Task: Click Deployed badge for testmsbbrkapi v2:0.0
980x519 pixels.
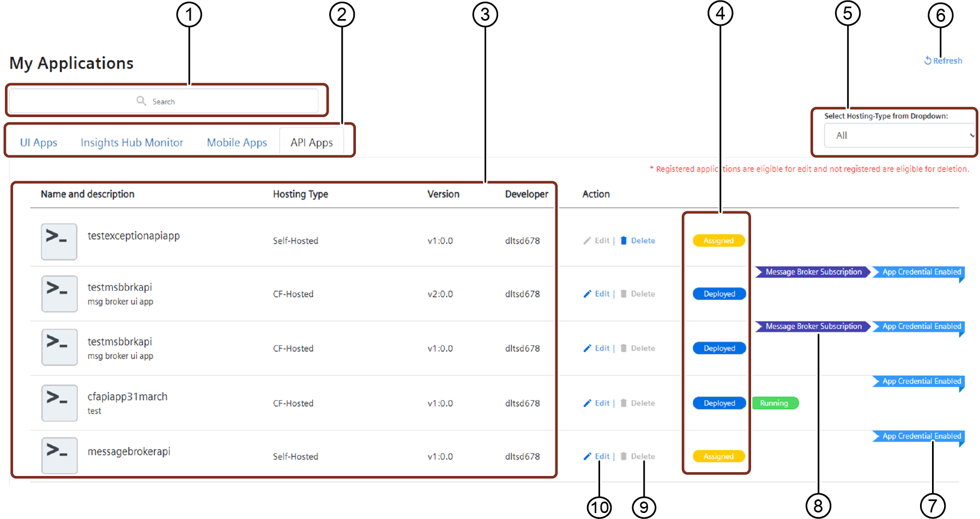Action: click(x=719, y=294)
